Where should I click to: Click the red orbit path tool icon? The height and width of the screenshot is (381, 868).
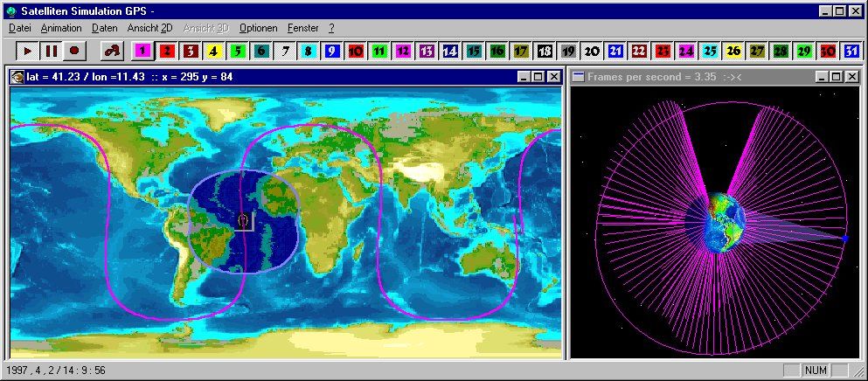112,52
